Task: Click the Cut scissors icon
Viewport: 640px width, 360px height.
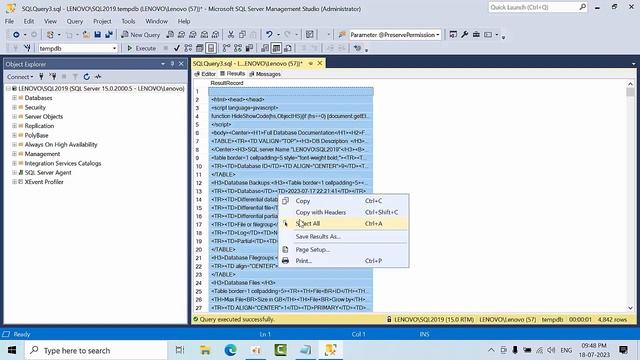Action: click(x=231, y=35)
